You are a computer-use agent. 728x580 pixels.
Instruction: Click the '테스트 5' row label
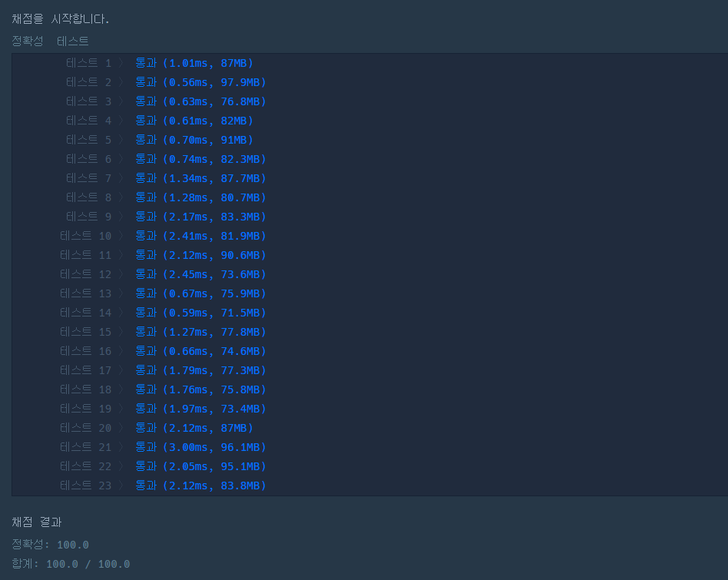click(88, 140)
